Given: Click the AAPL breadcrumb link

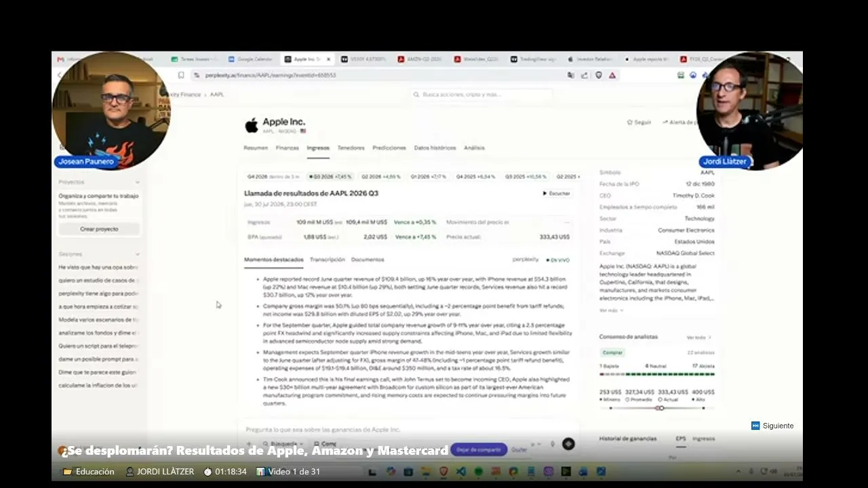Looking at the screenshot, I should 217,95.
